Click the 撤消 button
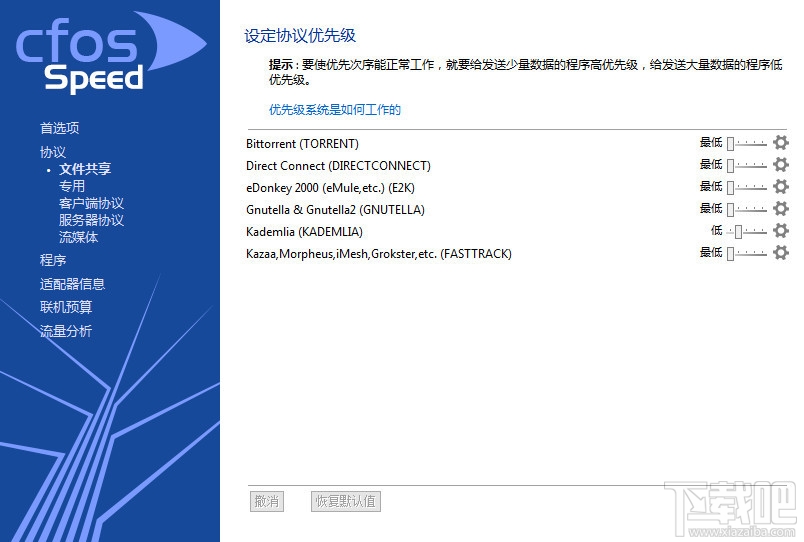Screen dimensions: 804x542 pos(267,501)
